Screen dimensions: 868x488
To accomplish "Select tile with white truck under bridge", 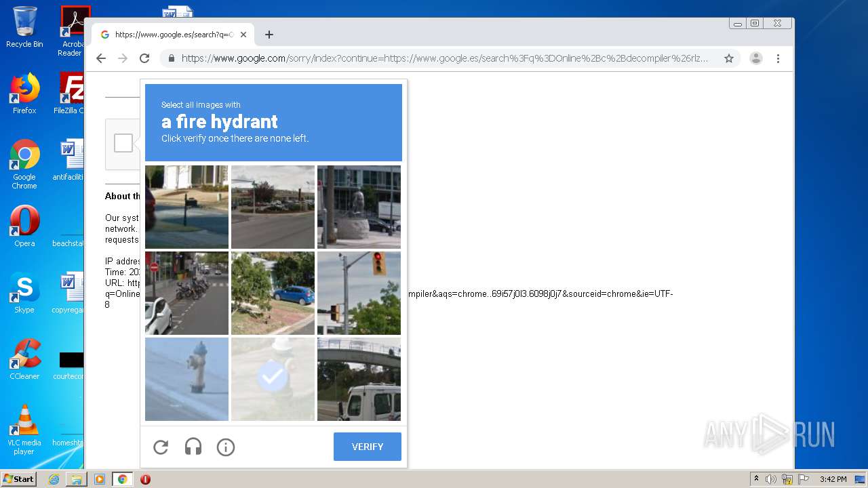I will click(359, 380).
